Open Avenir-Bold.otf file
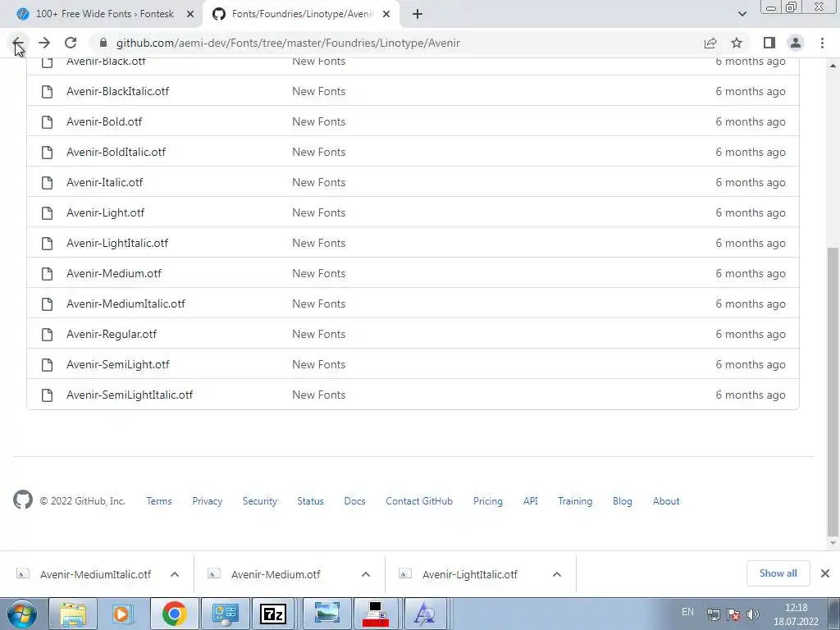Screen dimensions: 840x630 coord(104,122)
